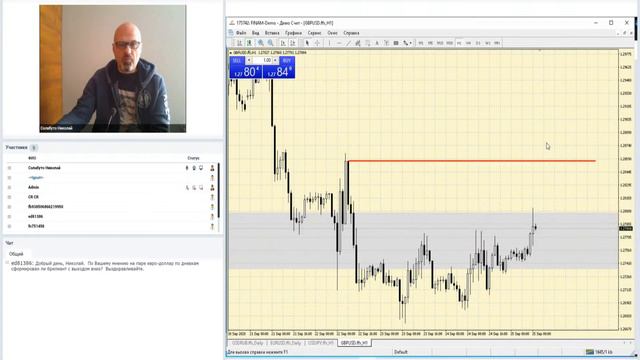Open the Файл menu
Viewport: 640px width, 360px height.
[x=241, y=33]
